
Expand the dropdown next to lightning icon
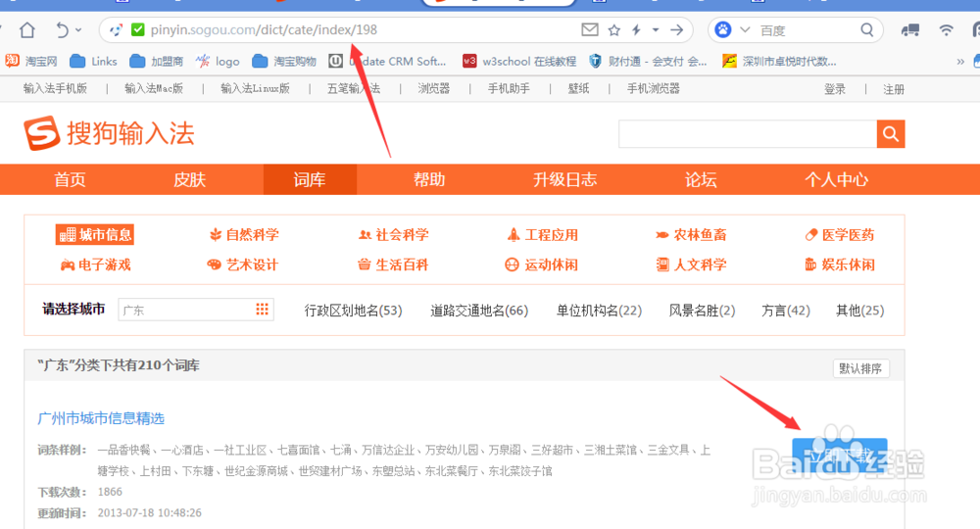tap(655, 29)
